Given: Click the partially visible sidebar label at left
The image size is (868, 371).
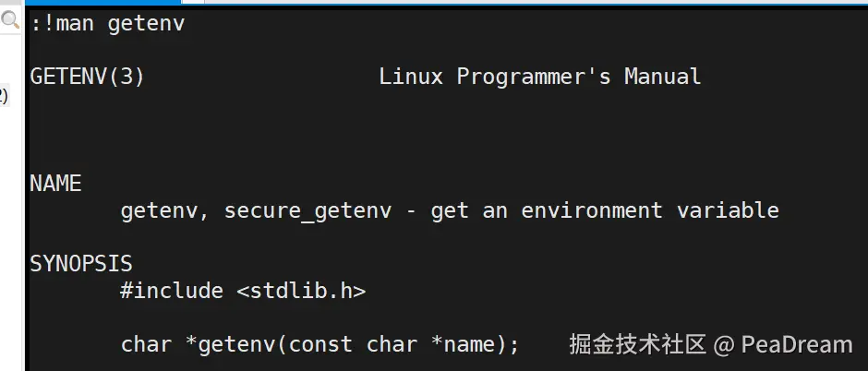Looking at the screenshot, I should pyautogui.click(x=4, y=96).
